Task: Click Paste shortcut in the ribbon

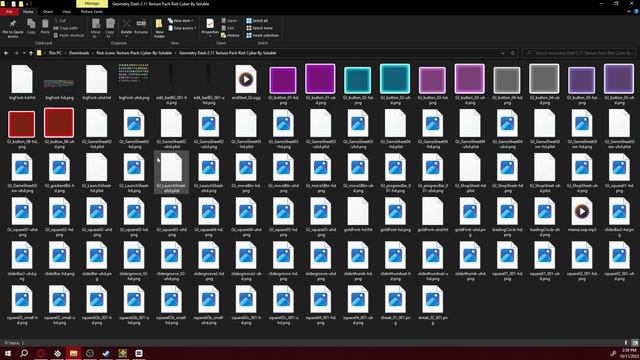Action: (x=69, y=36)
